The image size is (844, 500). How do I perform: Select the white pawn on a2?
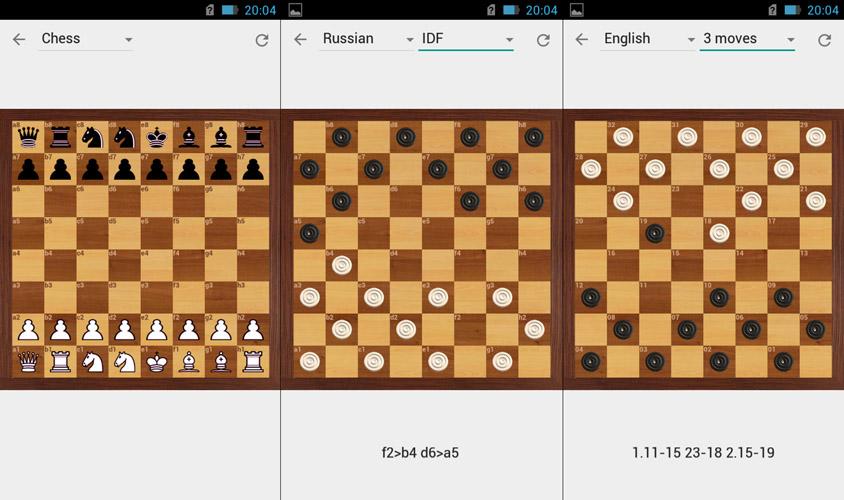[x=28, y=330]
